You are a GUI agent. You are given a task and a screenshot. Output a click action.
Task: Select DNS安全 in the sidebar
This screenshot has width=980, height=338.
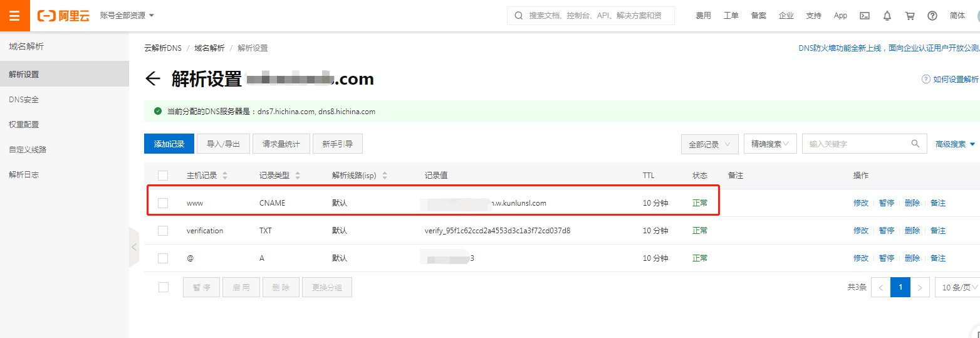(24, 100)
